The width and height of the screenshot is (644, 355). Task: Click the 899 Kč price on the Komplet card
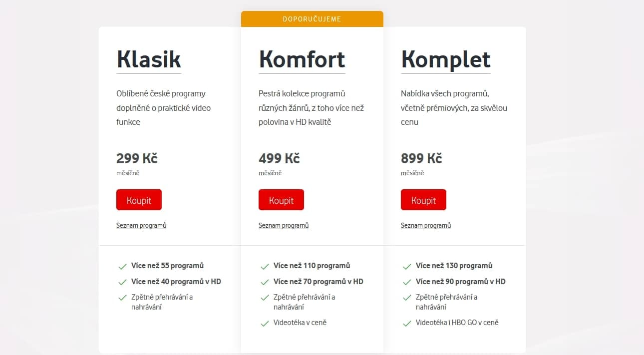point(421,158)
